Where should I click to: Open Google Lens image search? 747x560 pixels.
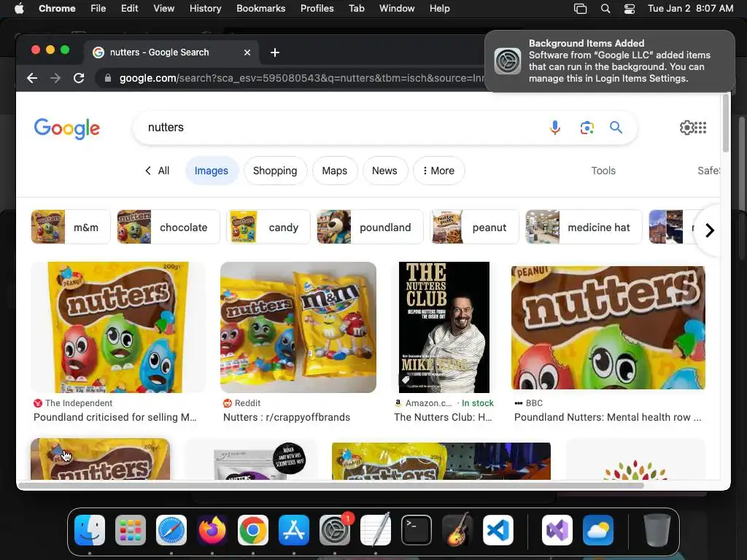coord(587,128)
